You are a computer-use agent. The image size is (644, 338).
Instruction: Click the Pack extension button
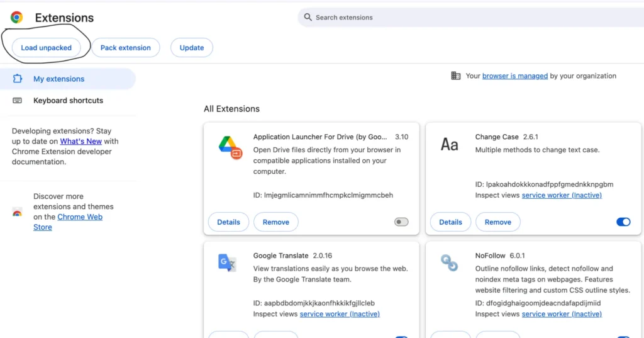tap(125, 48)
